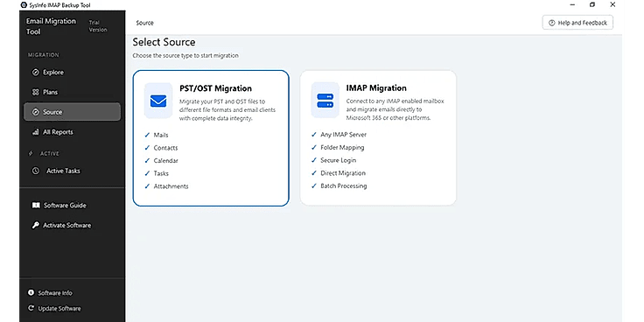Click the Mails feature line
The image size is (644, 322).
click(161, 135)
